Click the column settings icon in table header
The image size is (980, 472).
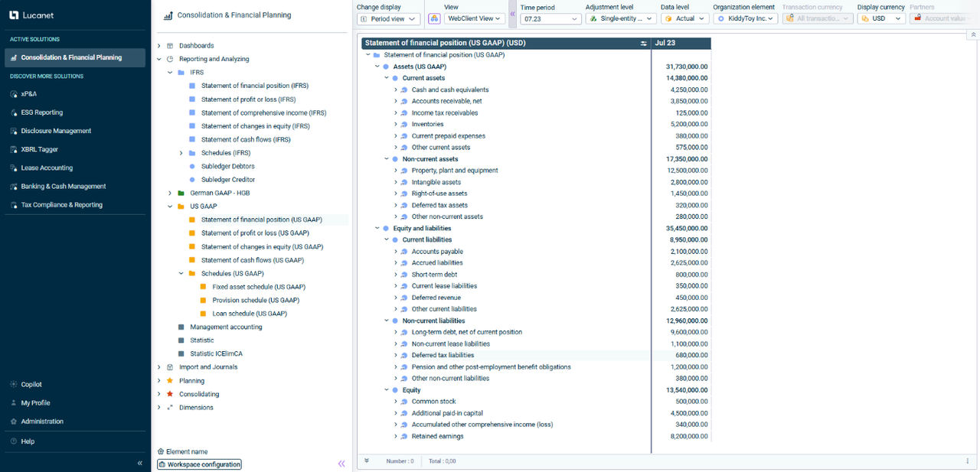tap(643, 44)
